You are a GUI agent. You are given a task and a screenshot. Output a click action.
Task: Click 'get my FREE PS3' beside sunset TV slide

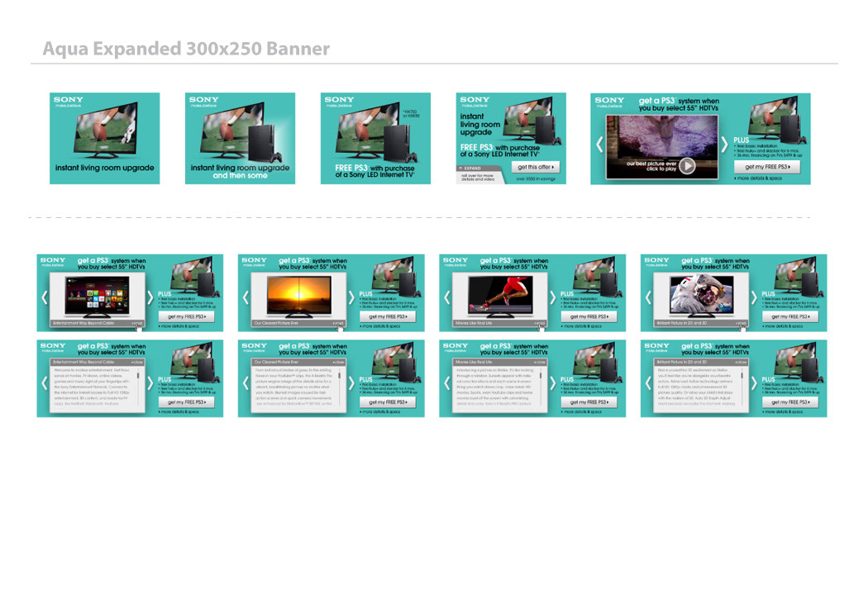[x=388, y=317]
